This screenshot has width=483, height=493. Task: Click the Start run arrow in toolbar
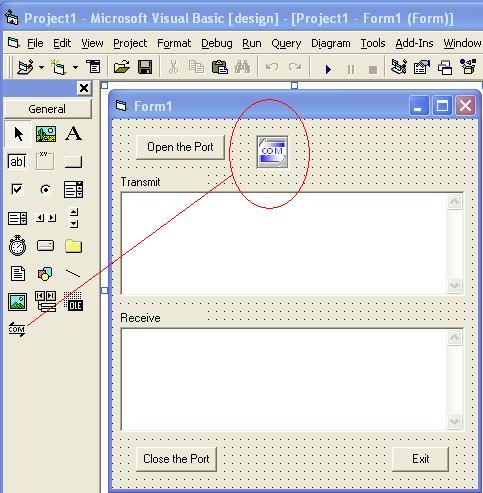tap(328, 69)
